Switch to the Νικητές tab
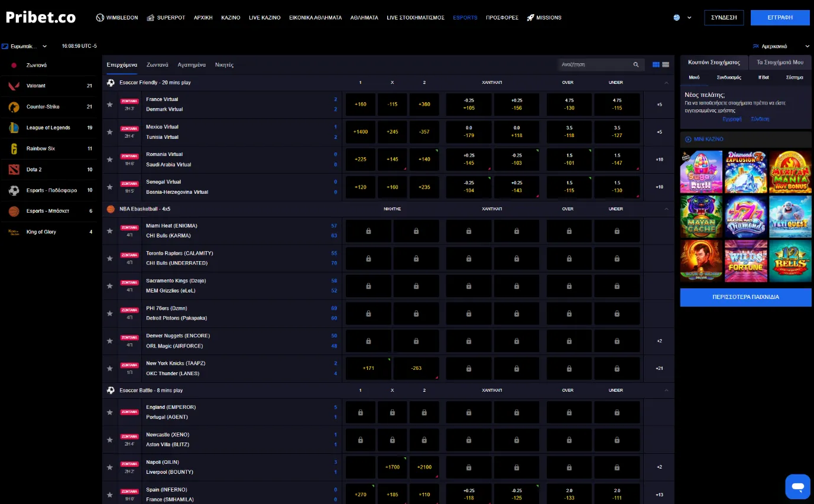Screen dimensions: 814x504 pyautogui.click(x=224, y=65)
